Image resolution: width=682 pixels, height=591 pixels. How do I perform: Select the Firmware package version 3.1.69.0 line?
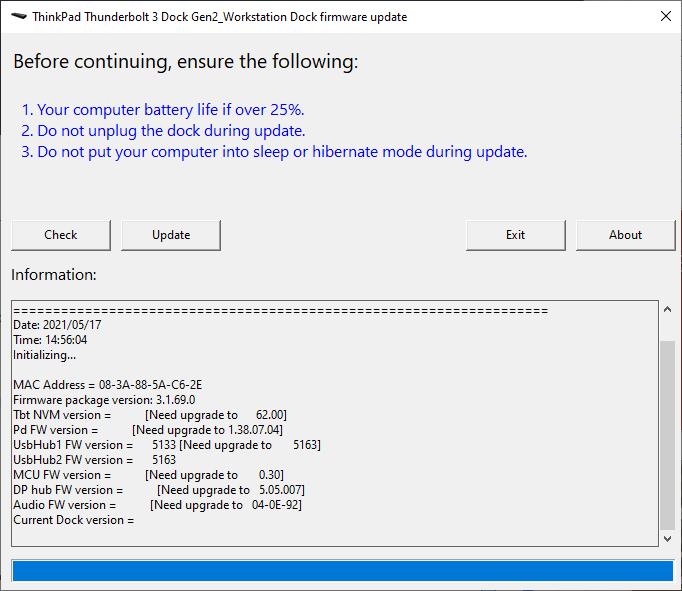(104, 400)
